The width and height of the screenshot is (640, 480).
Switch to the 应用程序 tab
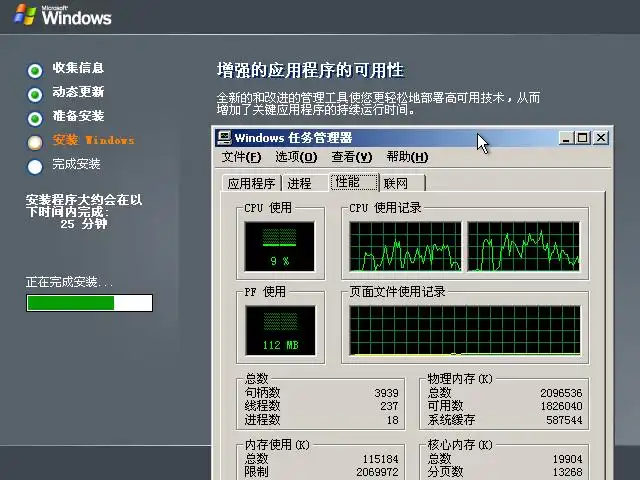point(251,183)
